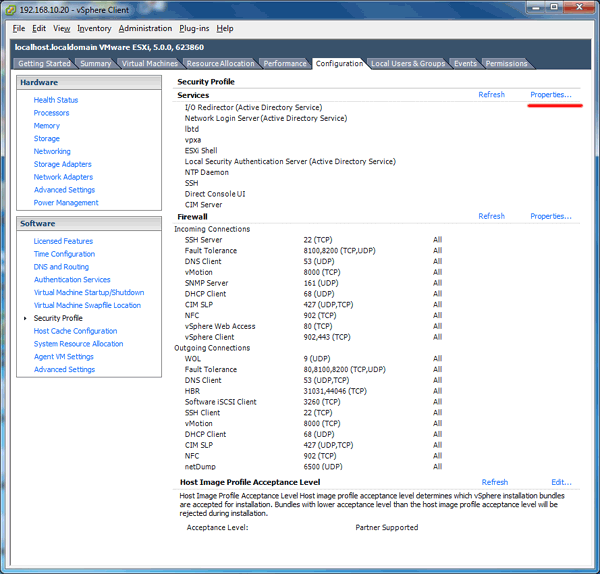The height and width of the screenshot is (574, 600).
Task: Open Health Status in Hardware
Action: (x=56, y=100)
